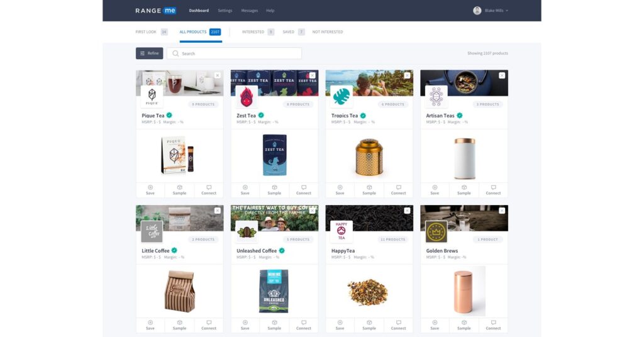View the Tropics Tea gold tin image
The width and height of the screenshot is (644, 337).
(369, 158)
